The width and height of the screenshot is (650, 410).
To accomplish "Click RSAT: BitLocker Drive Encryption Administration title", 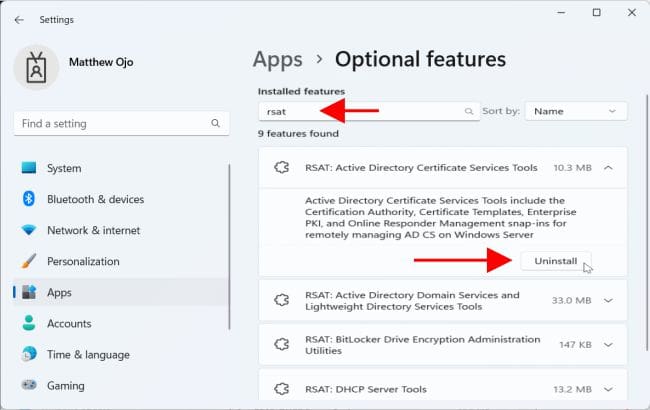I will 422,345.
